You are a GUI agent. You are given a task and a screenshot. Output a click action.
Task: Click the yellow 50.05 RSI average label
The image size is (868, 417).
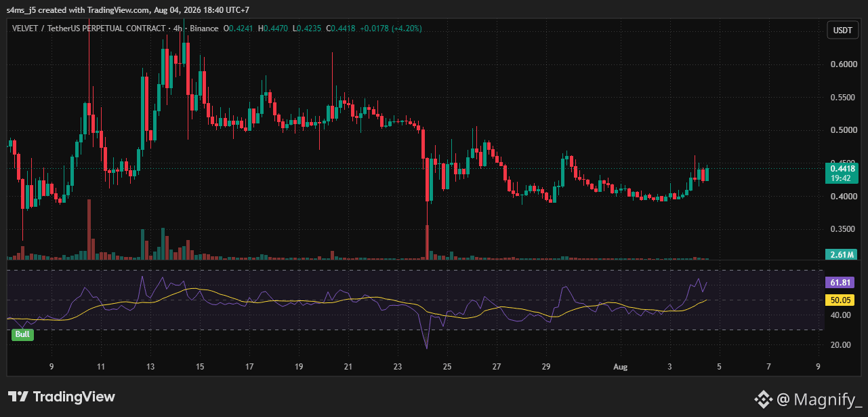click(x=840, y=300)
